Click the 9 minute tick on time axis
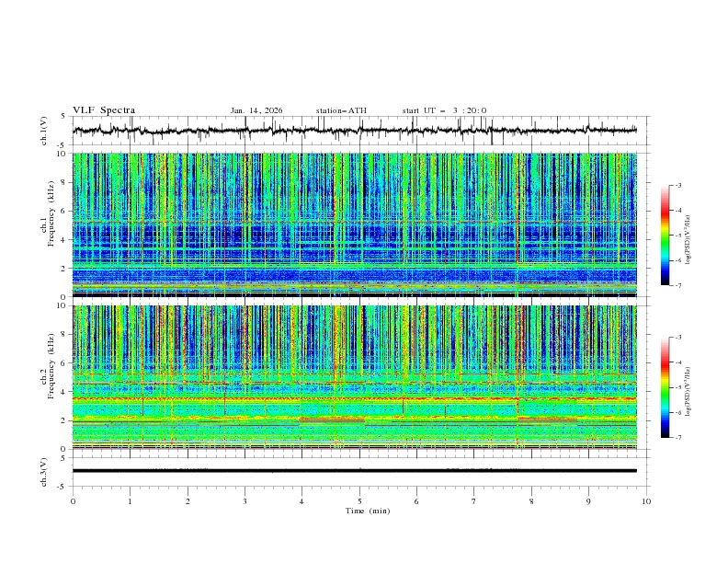Screen dimensions: 728x563 tap(589, 500)
